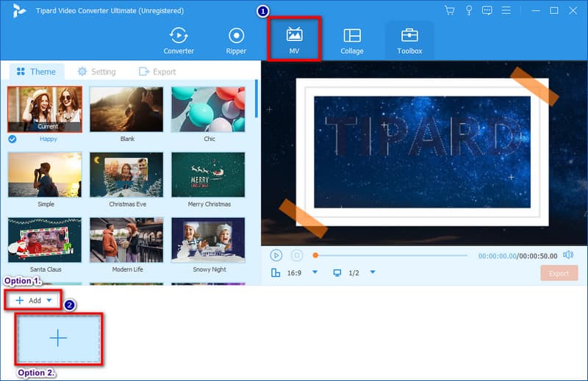Click the 1/2 screen value
The width and height of the screenshot is (588, 381).
pos(354,273)
